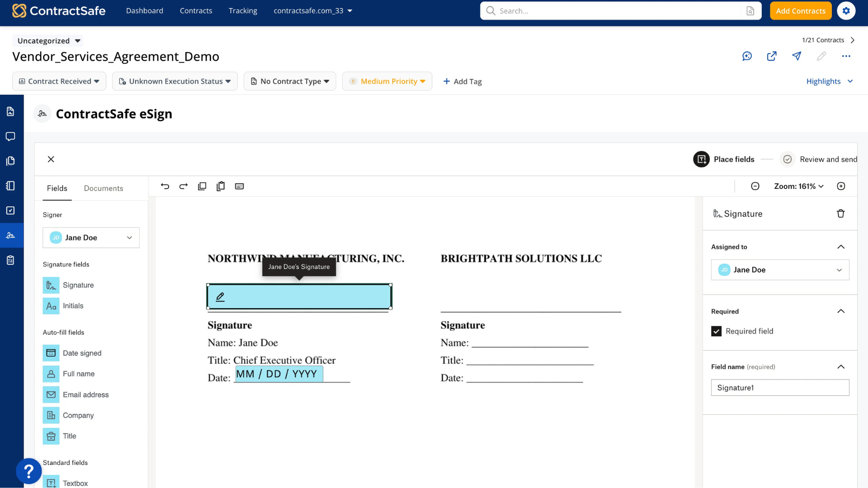Click Add Tag
868x488 pixels.
pyautogui.click(x=462, y=81)
